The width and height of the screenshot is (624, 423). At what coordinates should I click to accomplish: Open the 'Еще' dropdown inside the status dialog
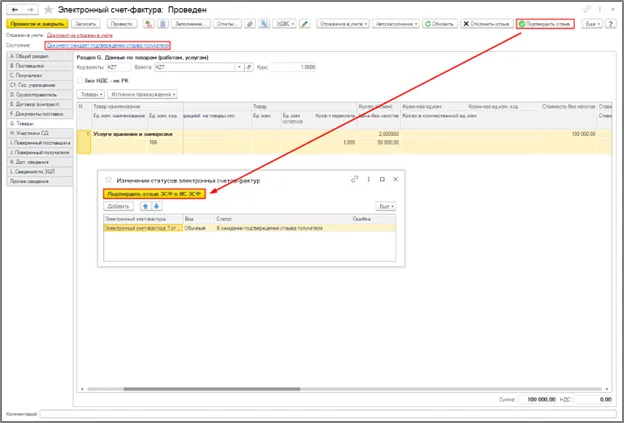pyautogui.click(x=386, y=206)
